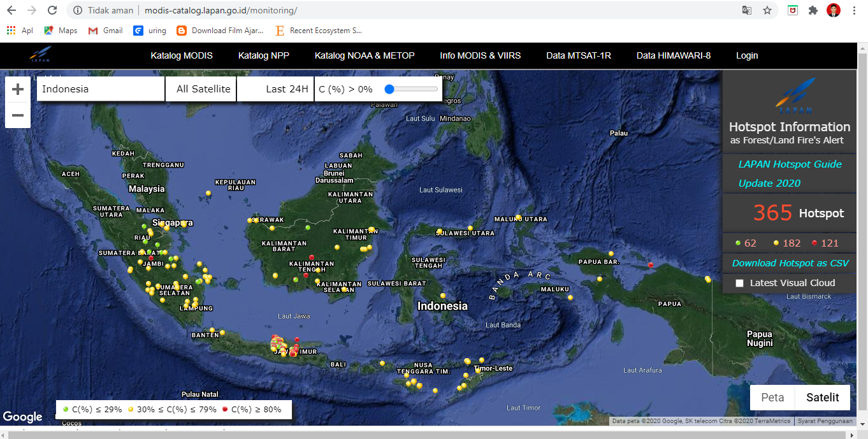Viewport: 868px width, 439px height.
Task: Download Hotspot as CSV
Action: pos(790,263)
